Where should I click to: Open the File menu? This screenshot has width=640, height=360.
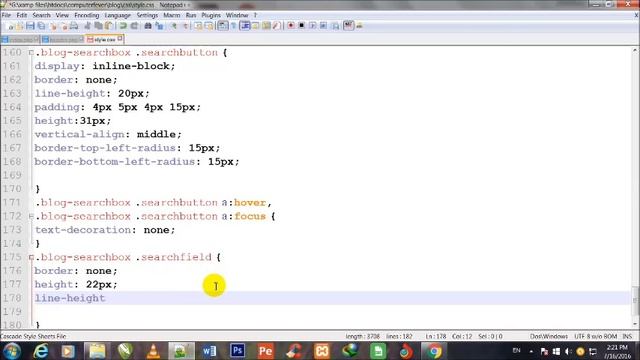[6, 15]
